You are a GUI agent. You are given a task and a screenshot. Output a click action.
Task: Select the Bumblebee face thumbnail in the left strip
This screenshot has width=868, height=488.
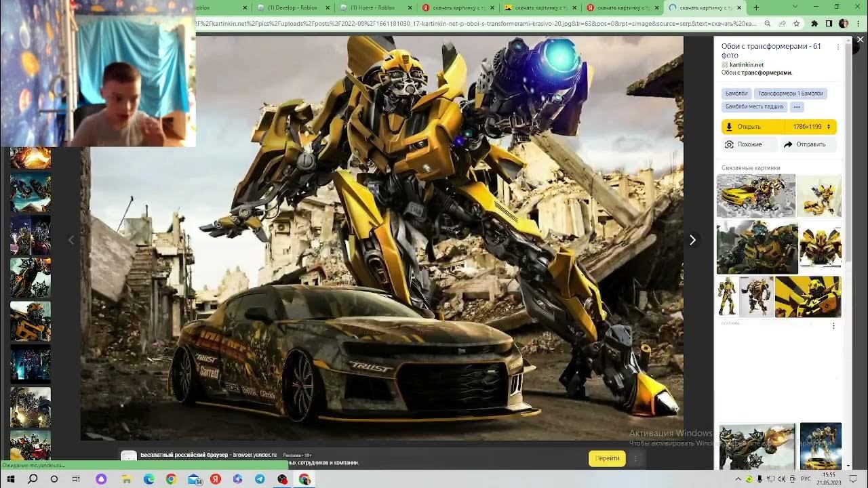point(31,321)
